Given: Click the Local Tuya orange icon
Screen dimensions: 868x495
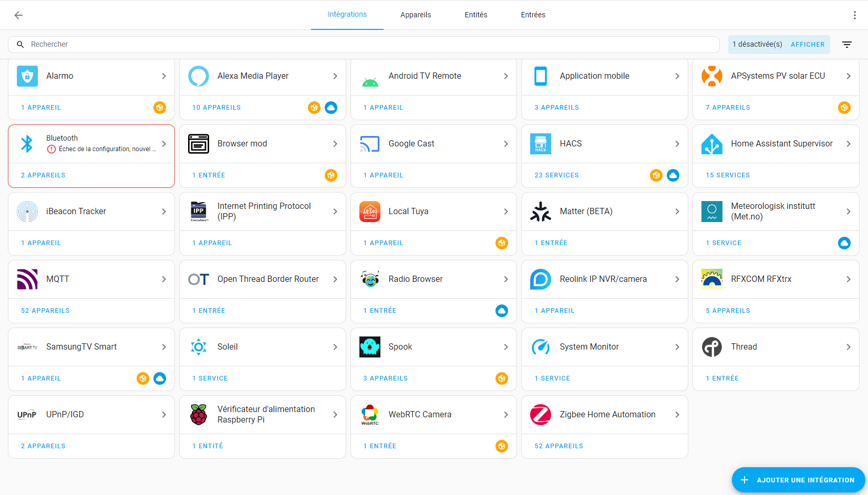Looking at the screenshot, I should pyautogui.click(x=370, y=212).
